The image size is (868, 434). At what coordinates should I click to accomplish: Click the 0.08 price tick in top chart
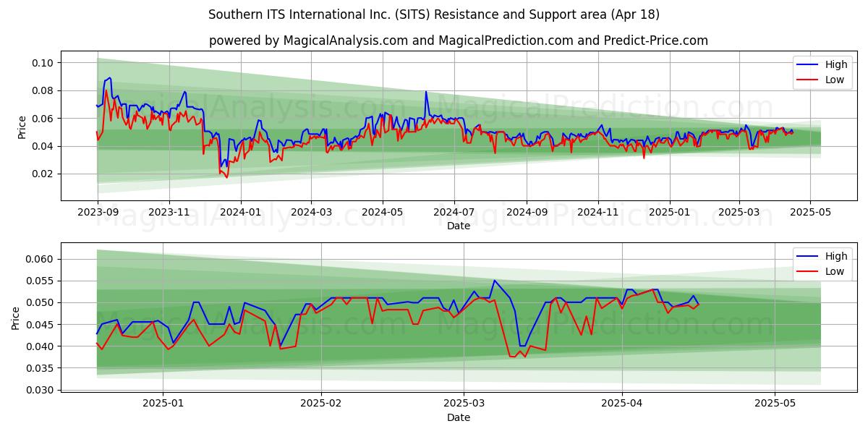tap(43, 90)
